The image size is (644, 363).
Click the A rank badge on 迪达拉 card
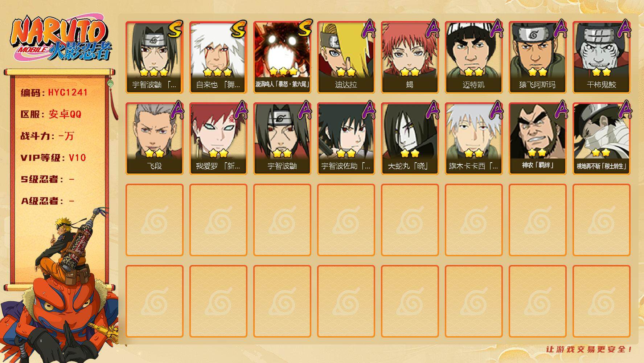click(369, 29)
